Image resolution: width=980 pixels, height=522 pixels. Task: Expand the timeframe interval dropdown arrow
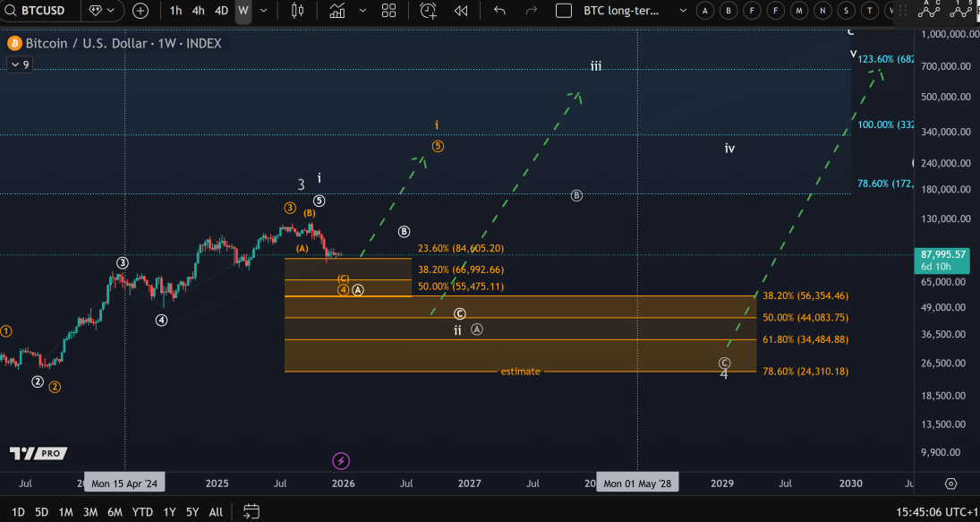point(264,11)
